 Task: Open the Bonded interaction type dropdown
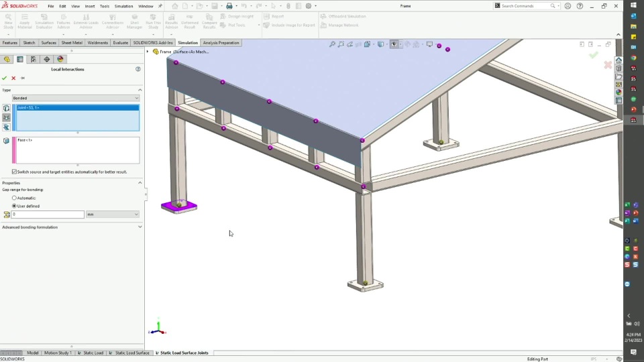coord(76,98)
